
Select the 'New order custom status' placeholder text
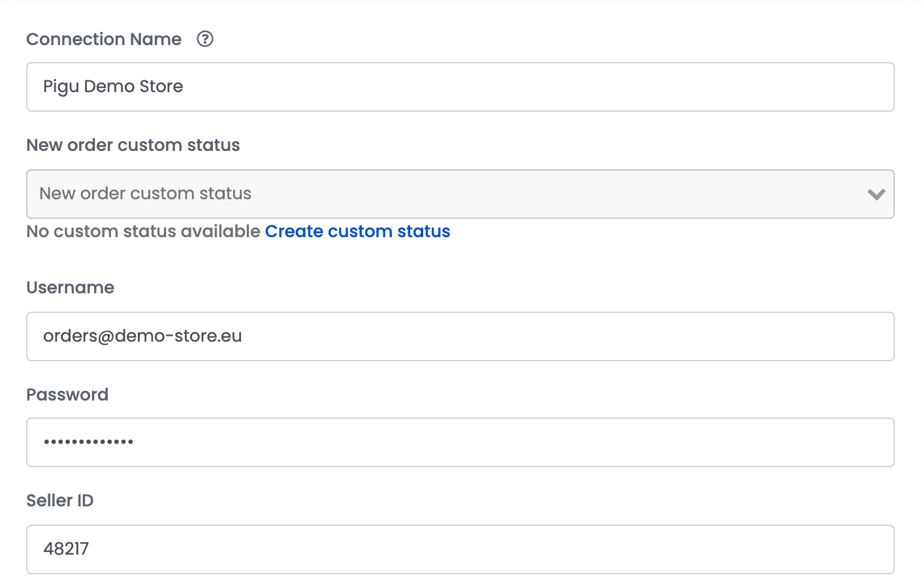[x=145, y=193]
